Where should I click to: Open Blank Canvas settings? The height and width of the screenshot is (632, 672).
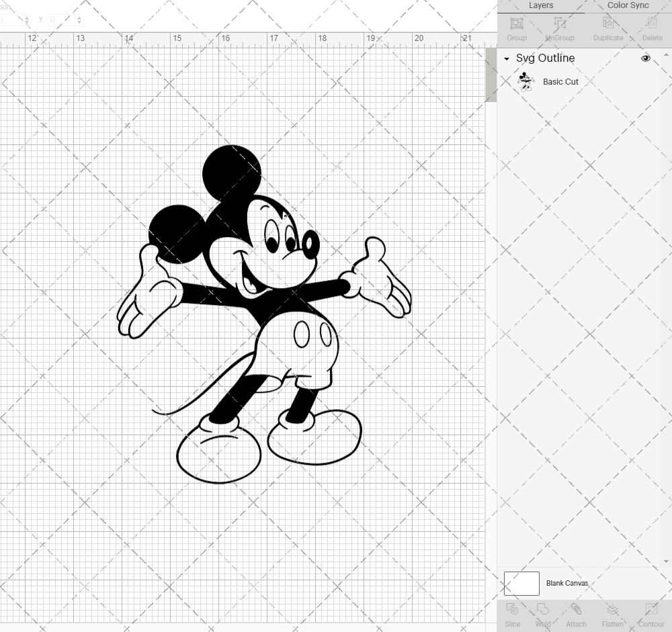566,583
